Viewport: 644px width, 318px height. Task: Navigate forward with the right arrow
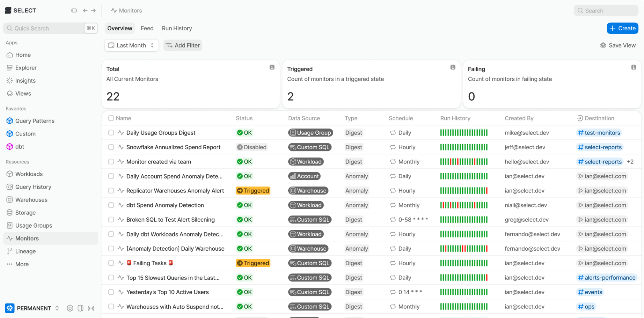coord(94,11)
